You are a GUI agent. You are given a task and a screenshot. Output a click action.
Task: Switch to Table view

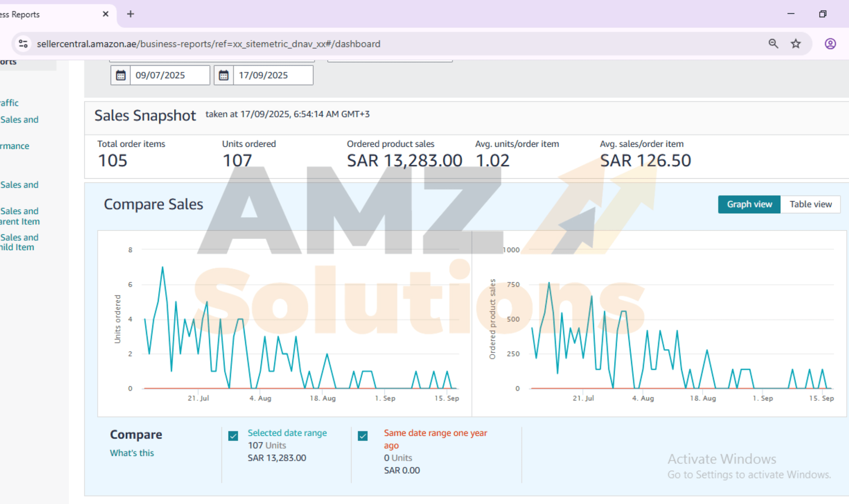point(810,204)
